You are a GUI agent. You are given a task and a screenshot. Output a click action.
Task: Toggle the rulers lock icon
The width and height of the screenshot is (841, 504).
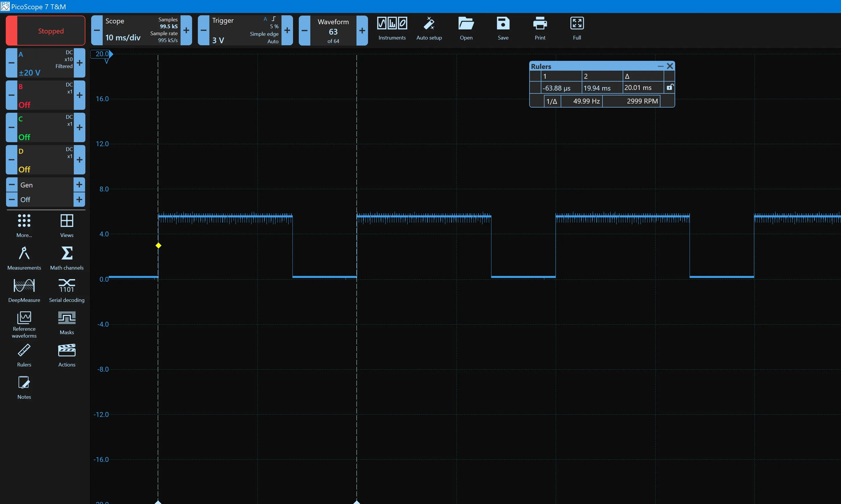[669, 87]
